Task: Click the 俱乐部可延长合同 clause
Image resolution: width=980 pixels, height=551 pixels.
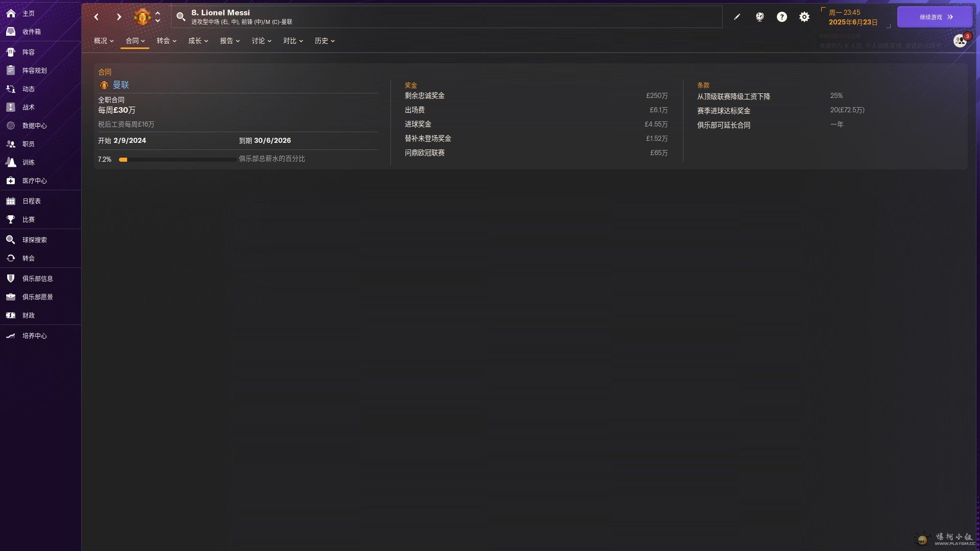Action: point(724,125)
